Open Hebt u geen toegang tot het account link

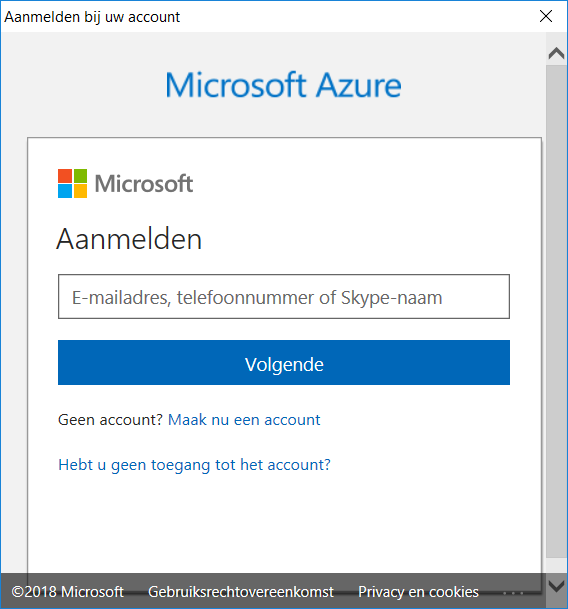coord(194,465)
